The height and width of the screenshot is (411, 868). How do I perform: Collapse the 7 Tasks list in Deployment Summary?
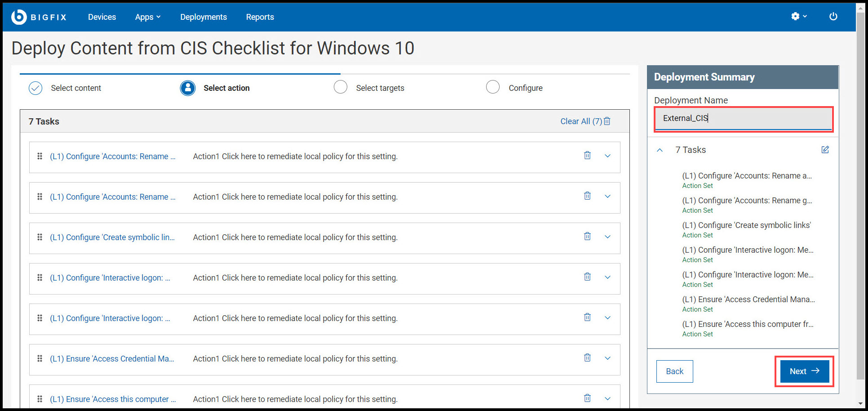660,150
